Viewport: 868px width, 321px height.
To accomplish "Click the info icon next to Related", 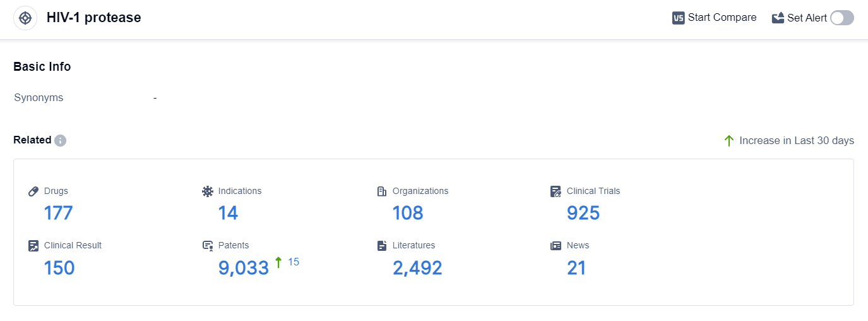I will [x=60, y=140].
